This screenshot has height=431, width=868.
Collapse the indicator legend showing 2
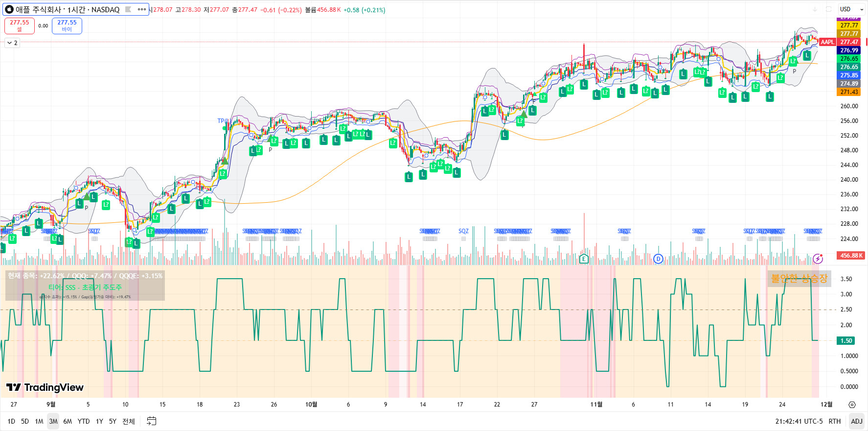point(12,43)
